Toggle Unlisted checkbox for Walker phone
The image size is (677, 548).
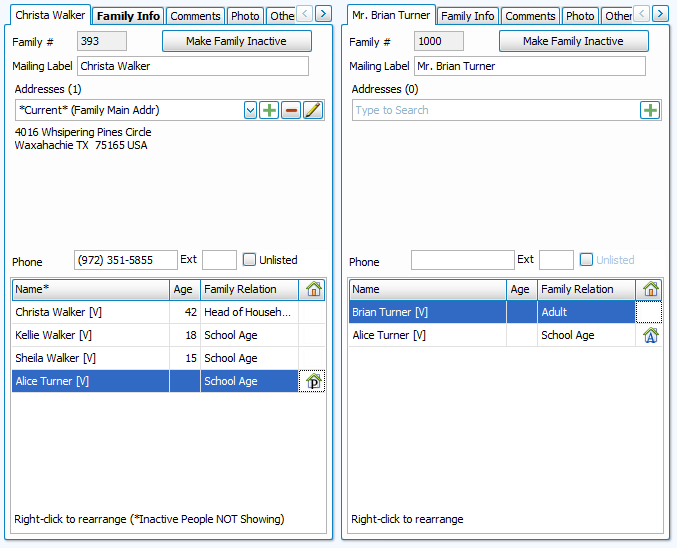coord(250,260)
